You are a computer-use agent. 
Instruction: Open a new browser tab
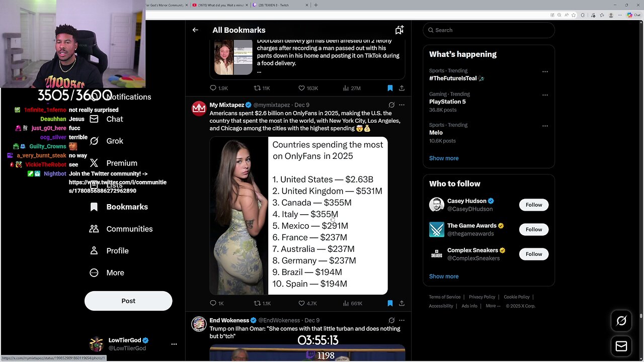[x=316, y=5]
